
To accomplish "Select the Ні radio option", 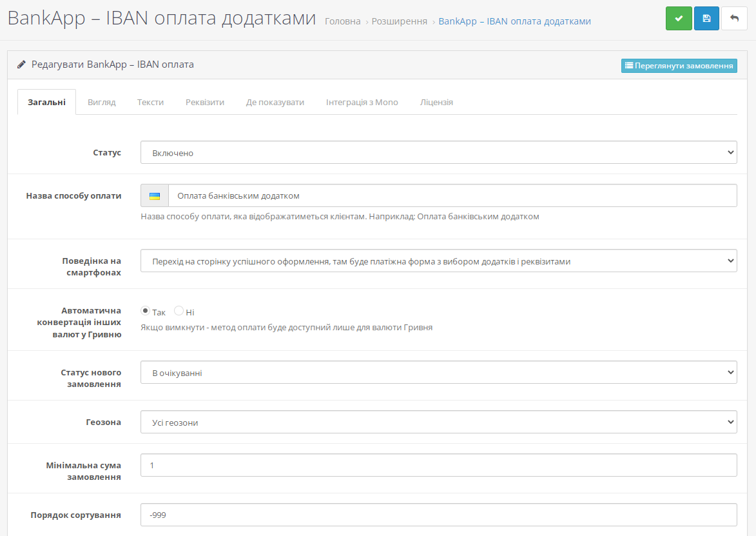I will [x=179, y=311].
